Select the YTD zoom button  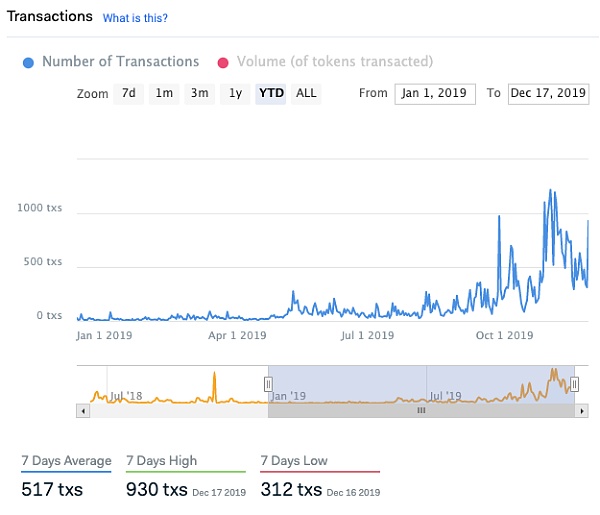(271, 93)
